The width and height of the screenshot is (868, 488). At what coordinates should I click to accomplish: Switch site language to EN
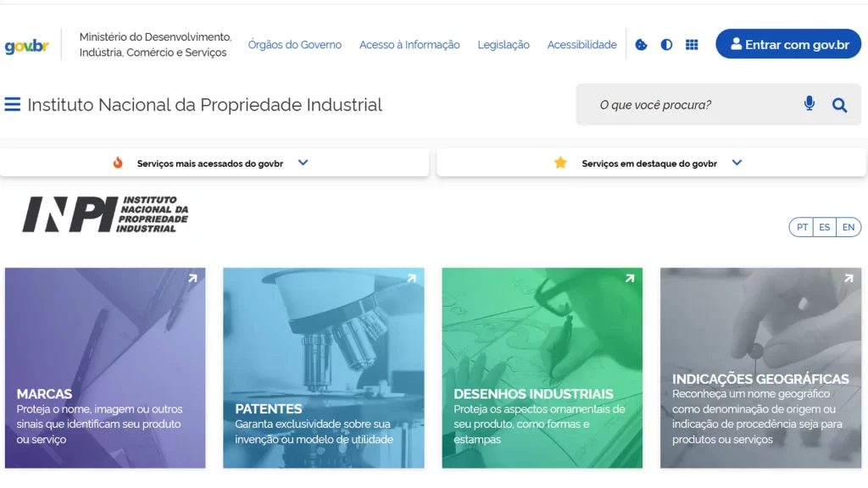click(x=848, y=227)
